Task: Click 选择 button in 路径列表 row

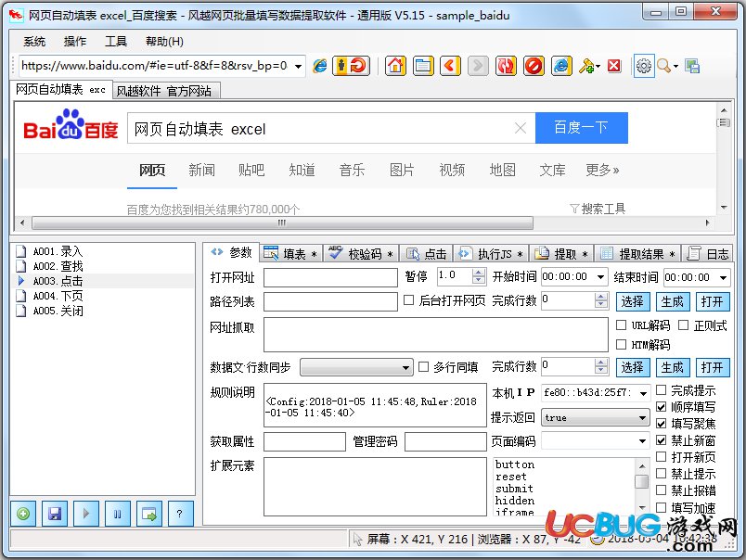Action: point(632,301)
